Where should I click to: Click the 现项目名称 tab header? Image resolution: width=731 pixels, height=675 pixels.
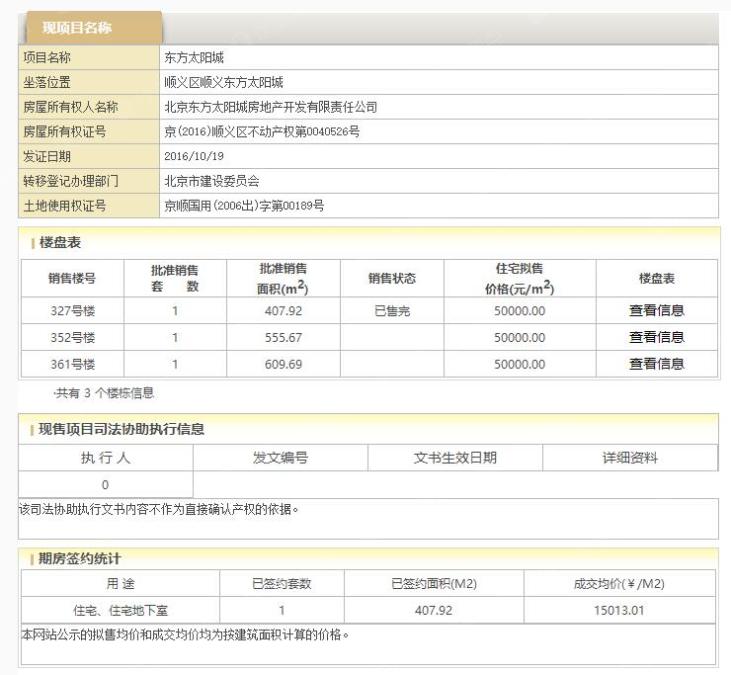coord(90,27)
